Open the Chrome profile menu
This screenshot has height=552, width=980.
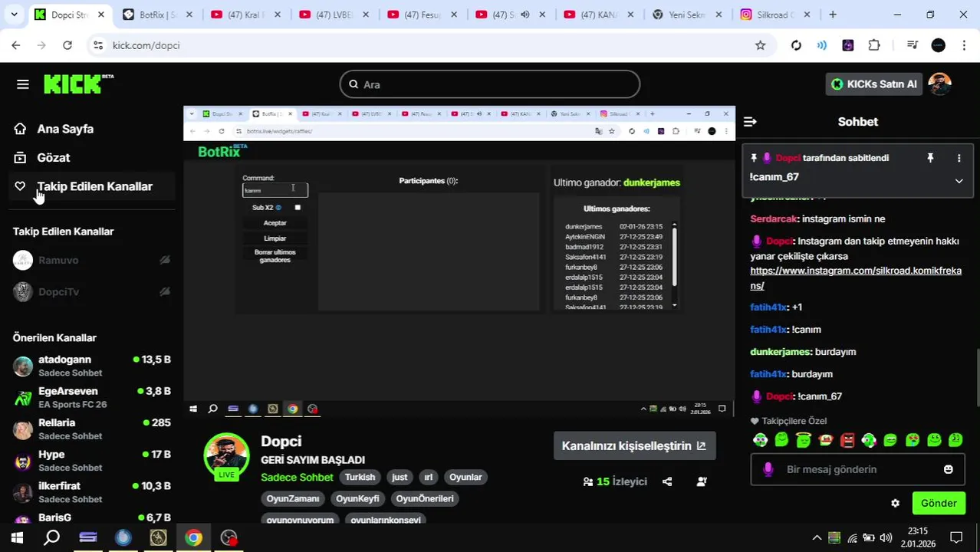tap(938, 45)
